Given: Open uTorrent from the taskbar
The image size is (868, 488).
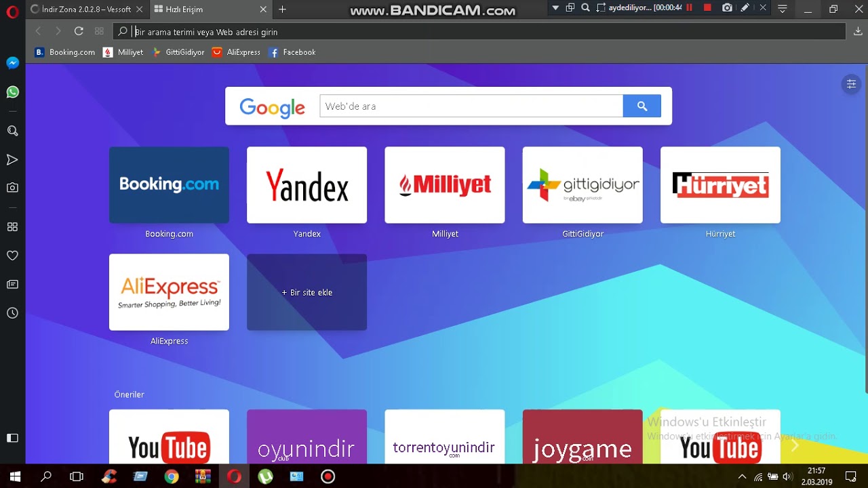Looking at the screenshot, I should (x=265, y=476).
